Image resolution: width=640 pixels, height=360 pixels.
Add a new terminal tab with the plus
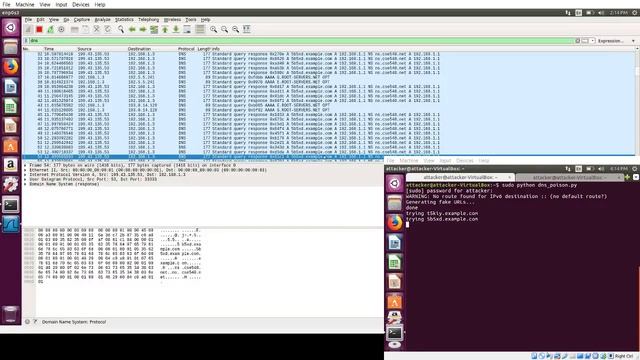(627, 177)
